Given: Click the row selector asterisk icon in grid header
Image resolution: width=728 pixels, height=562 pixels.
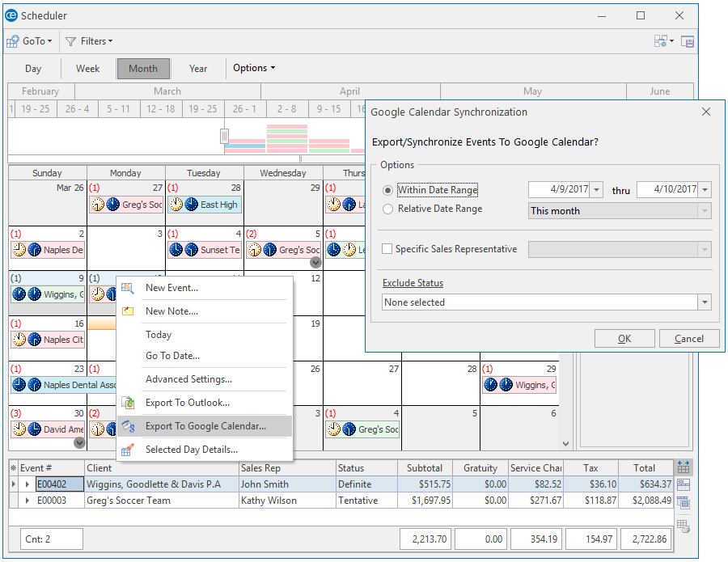Looking at the screenshot, I should 14,467.
